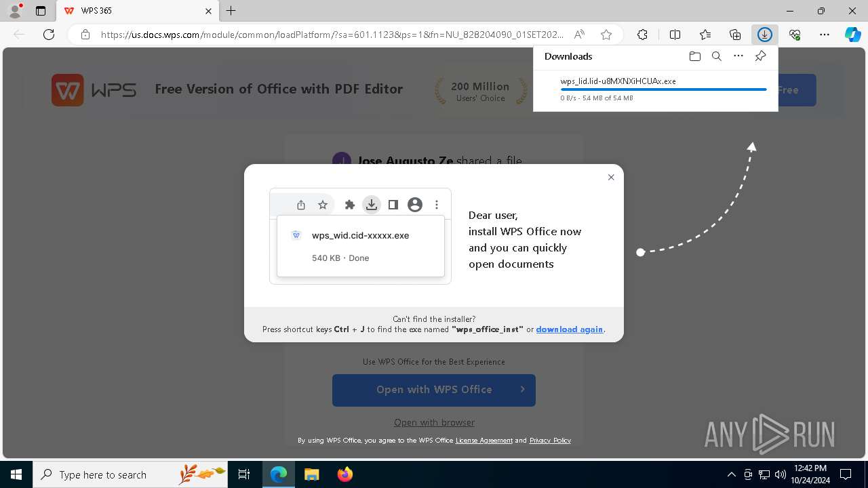Open the Read aloud icon

coord(579,35)
